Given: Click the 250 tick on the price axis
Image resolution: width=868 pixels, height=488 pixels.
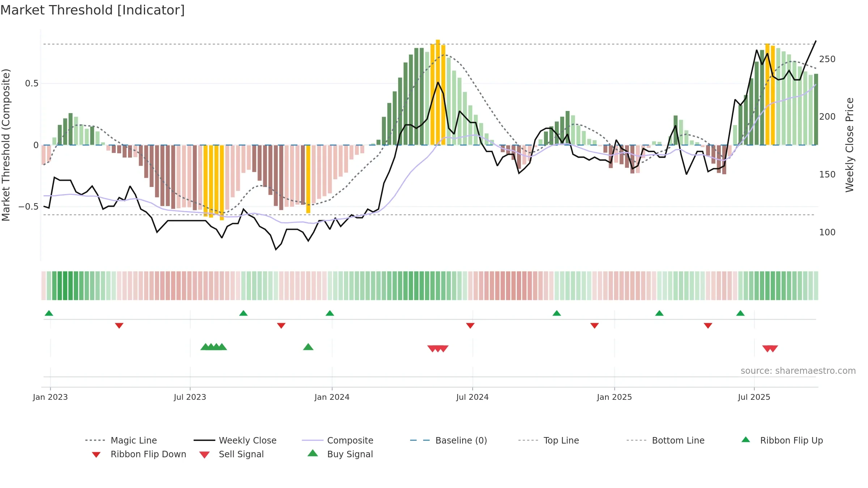Looking at the screenshot, I should [x=827, y=59].
